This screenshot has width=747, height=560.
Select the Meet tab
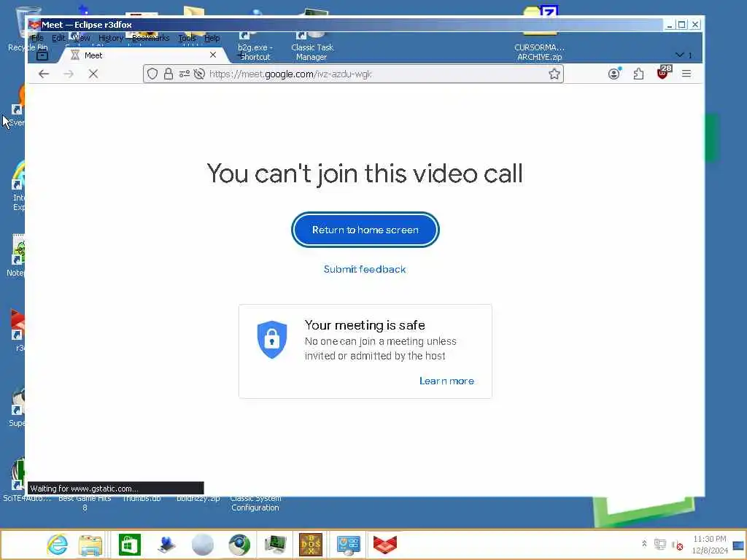coord(143,55)
